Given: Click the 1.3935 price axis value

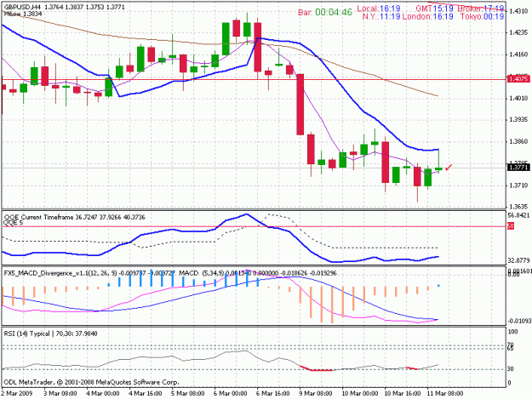Looking at the screenshot, I should [518, 119].
